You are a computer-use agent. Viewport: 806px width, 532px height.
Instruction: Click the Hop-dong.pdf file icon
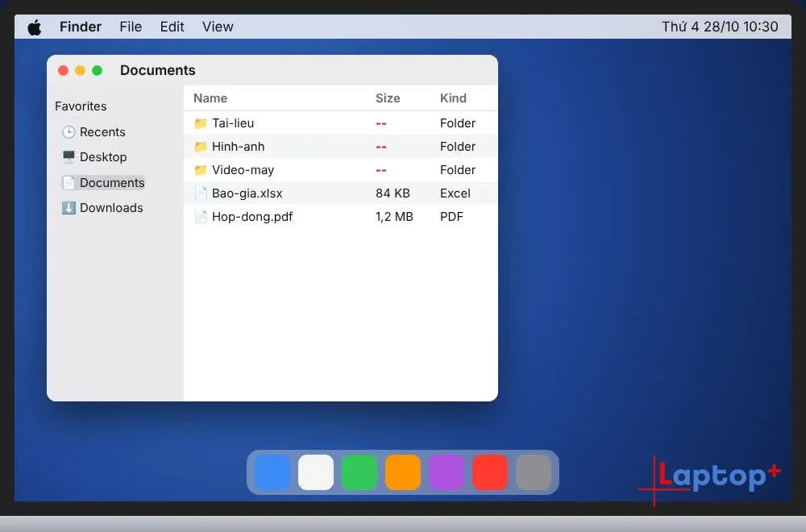coord(201,217)
